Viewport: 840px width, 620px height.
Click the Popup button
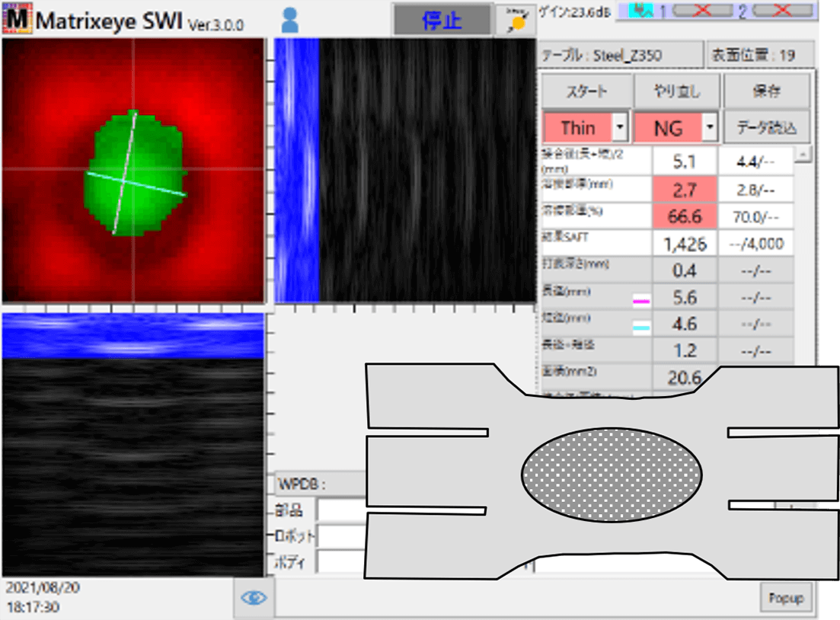[785, 598]
